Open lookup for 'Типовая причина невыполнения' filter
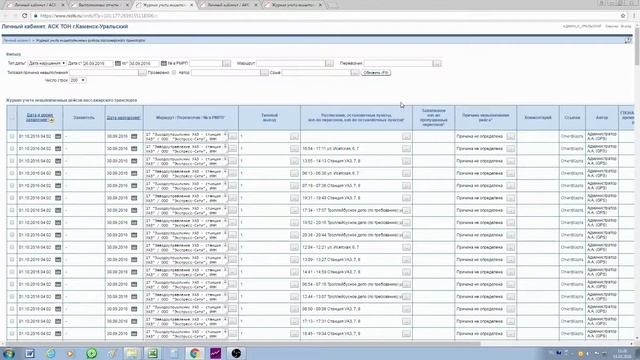Viewport: 640px width, 360px height. tap(142, 73)
